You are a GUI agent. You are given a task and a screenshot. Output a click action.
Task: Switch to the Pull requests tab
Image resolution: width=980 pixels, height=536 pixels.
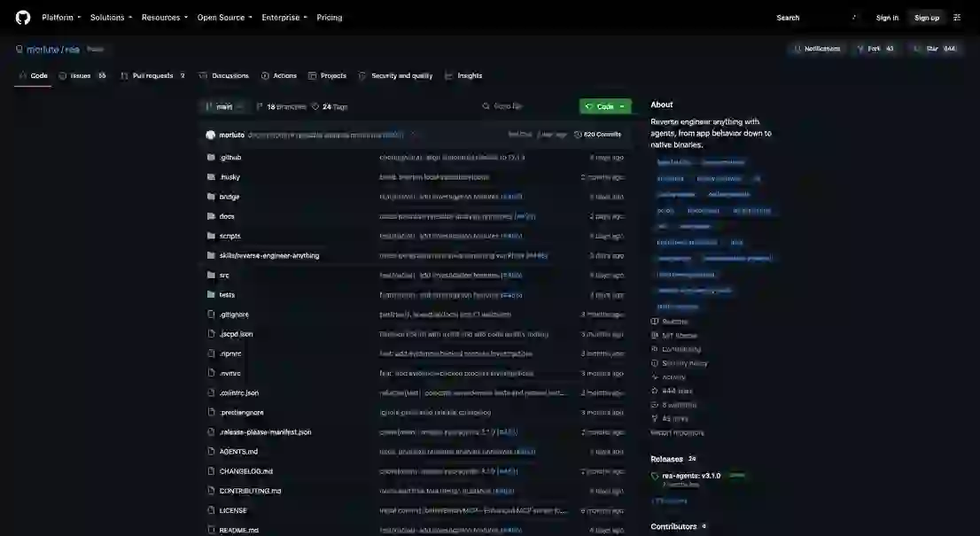pos(153,75)
